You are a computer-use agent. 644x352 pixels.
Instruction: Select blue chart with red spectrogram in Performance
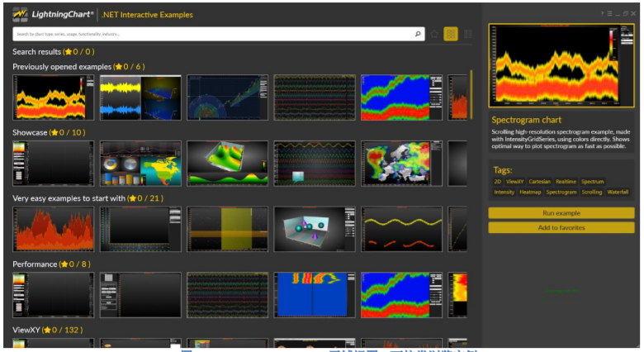[315, 295]
